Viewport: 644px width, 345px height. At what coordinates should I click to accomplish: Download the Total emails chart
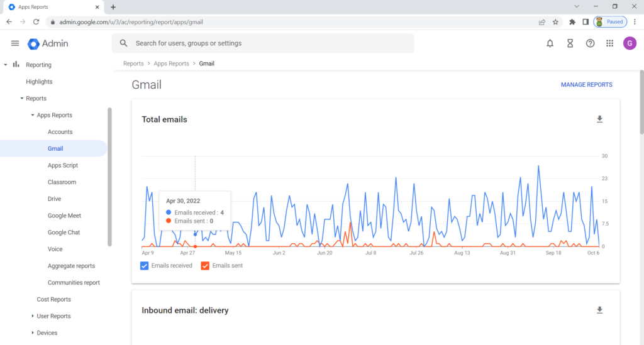coord(599,119)
